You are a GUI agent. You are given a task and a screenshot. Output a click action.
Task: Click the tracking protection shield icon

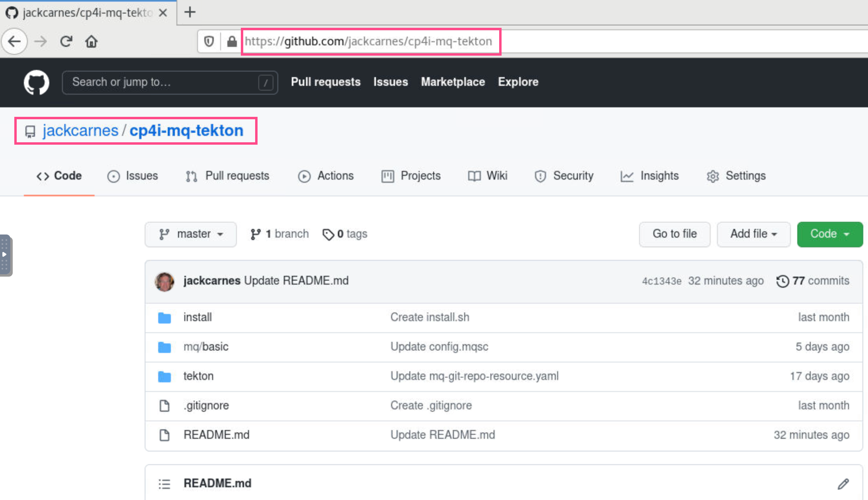point(209,41)
